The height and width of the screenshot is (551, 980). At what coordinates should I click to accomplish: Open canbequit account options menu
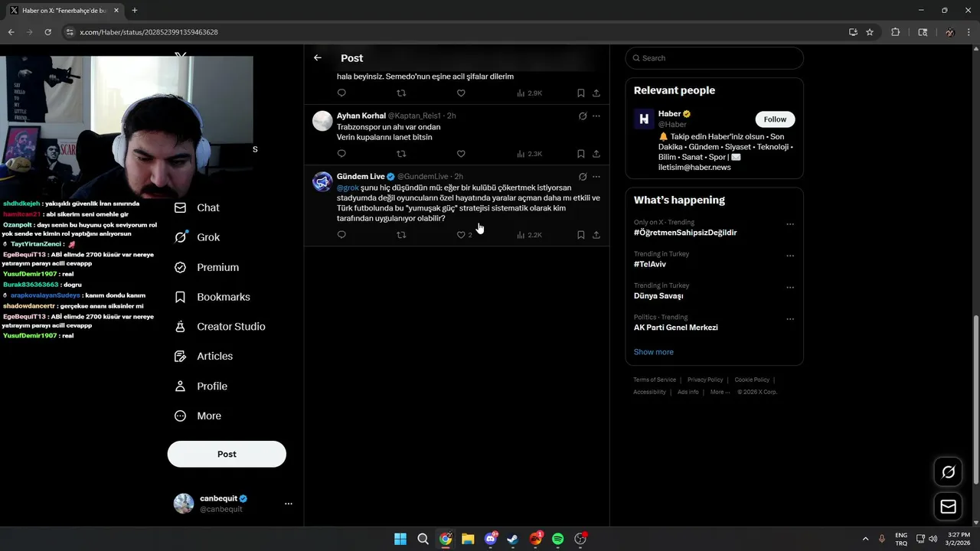[x=289, y=504]
